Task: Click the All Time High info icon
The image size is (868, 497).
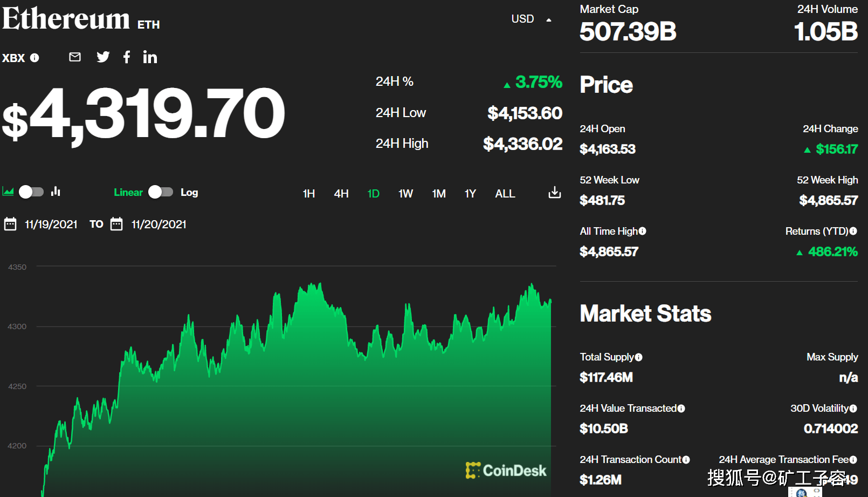Action: pos(642,231)
